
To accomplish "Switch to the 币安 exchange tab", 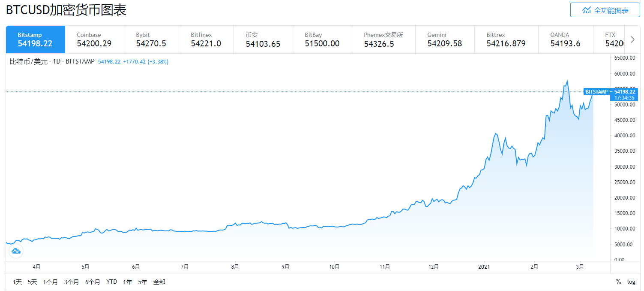I will [263, 39].
